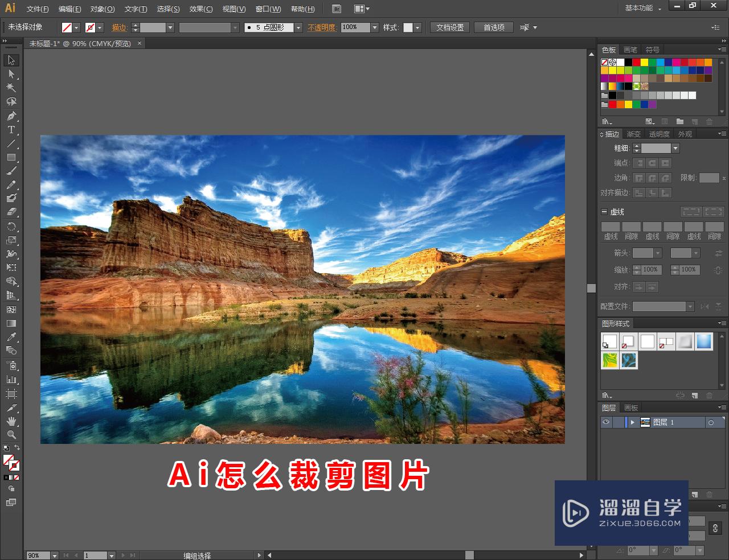
Task: Open the opacity 100% dropdown arrow
Action: point(374,27)
